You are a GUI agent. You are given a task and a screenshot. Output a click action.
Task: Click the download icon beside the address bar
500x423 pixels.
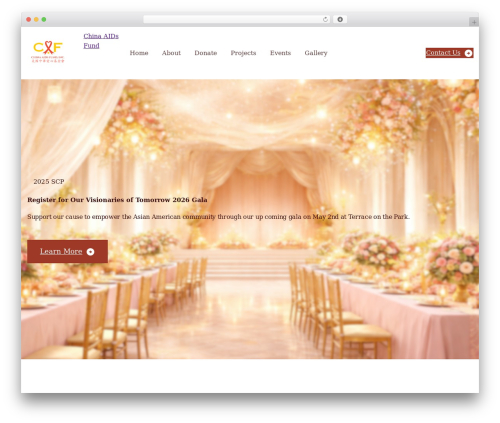[340, 19]
